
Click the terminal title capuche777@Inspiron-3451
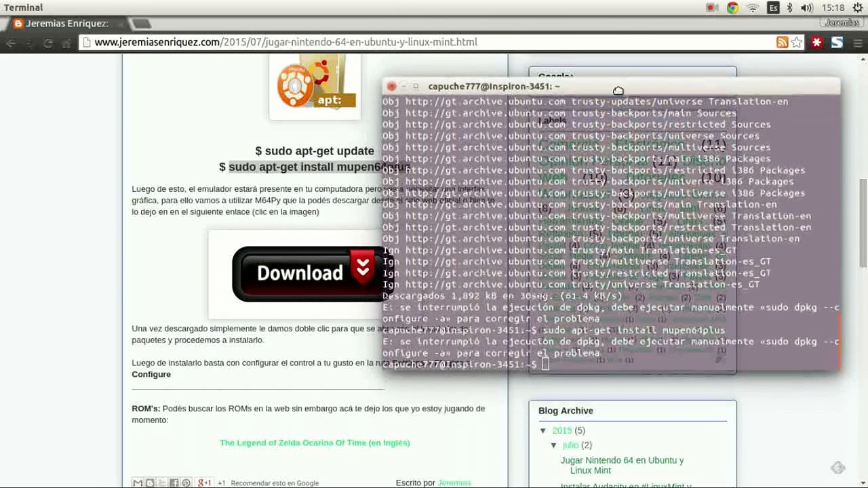pyautogui.click(x=494, y=87)
